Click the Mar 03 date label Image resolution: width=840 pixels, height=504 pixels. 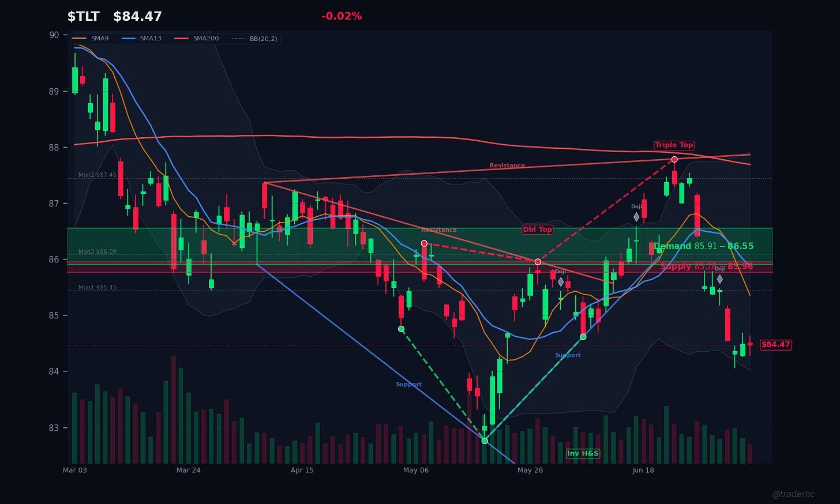pyautogui.click(x=75, y=471)
